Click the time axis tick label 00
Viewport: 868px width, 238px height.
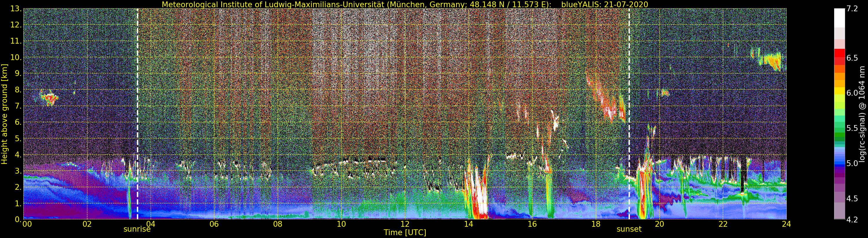tap(27, 224)
